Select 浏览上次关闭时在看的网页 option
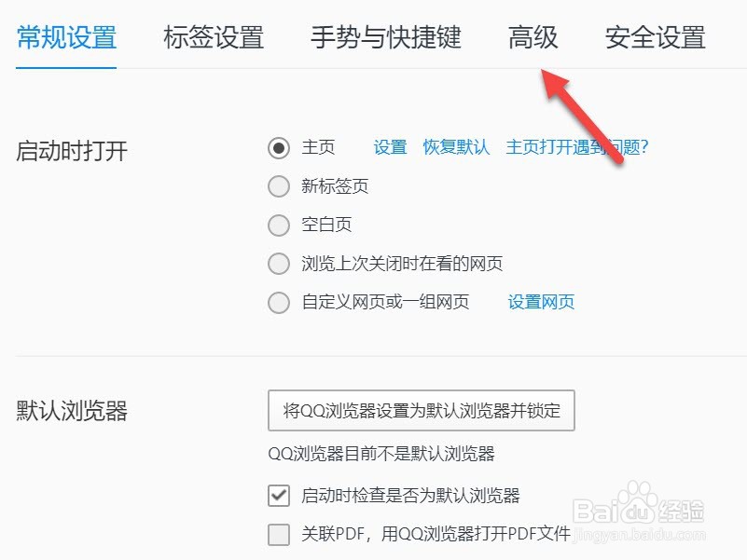Viewport: 747px width, 560px height. coord(278,264)
